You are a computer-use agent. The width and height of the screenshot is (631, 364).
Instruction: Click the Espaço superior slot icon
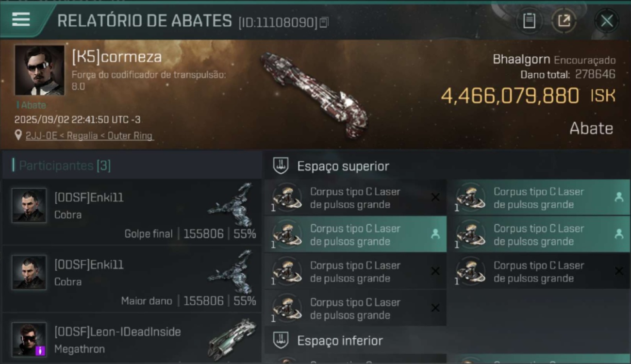pyautogui.click(x=280, y=166)
